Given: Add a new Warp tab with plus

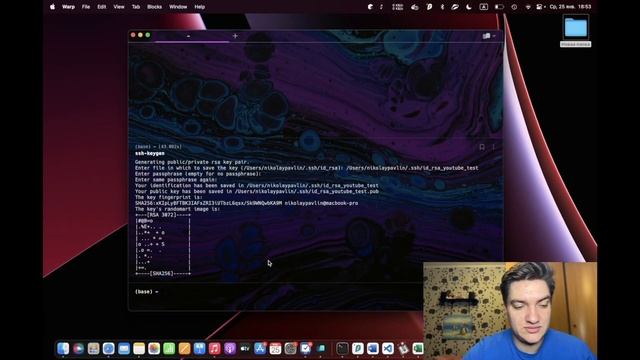Looking at the screenshot, I should click(235, 36).
